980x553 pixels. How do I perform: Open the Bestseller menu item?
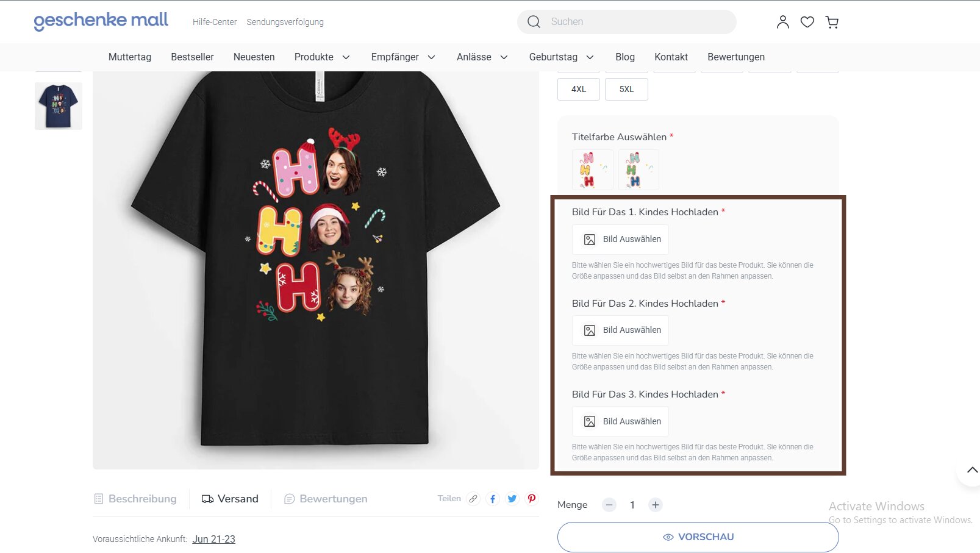tap(192, 57)
